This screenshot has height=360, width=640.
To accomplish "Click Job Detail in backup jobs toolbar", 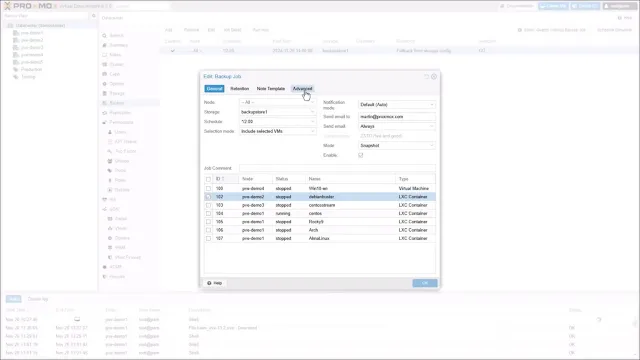I will click(232, 30).
